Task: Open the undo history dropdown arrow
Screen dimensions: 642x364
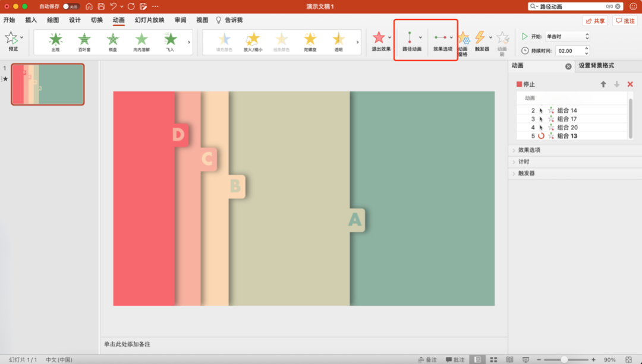Action: click(122, 7)
